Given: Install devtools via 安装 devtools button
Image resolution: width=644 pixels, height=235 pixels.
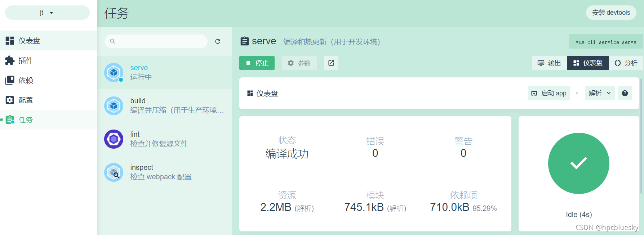Looking at the screenshot, I should tap(611, 13).
